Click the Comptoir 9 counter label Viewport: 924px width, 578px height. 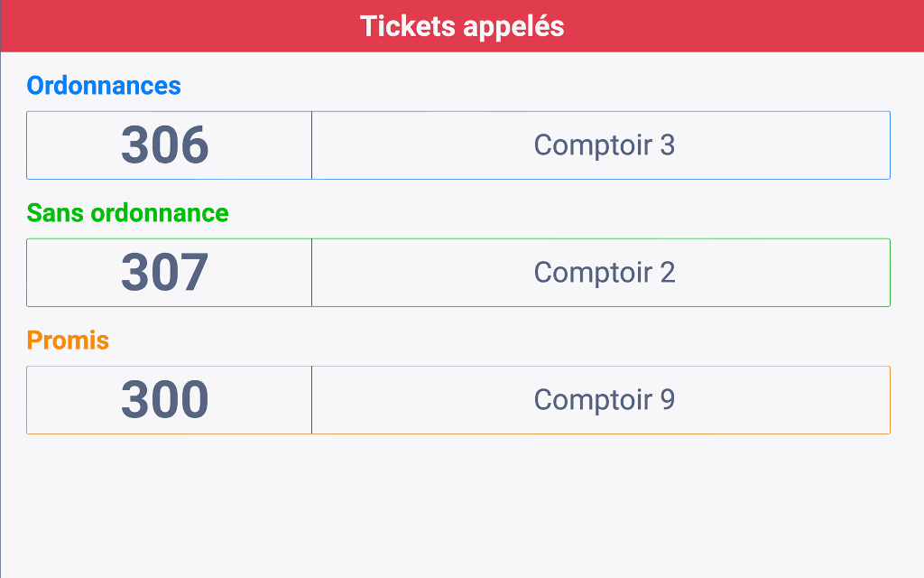[604, 400]
